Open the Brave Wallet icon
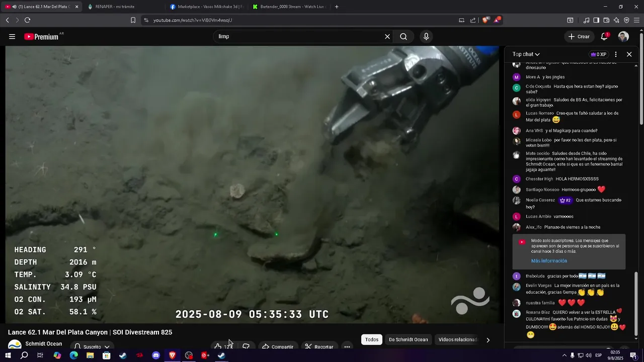This screenshot has width=644, height=362. click(606, 20)
